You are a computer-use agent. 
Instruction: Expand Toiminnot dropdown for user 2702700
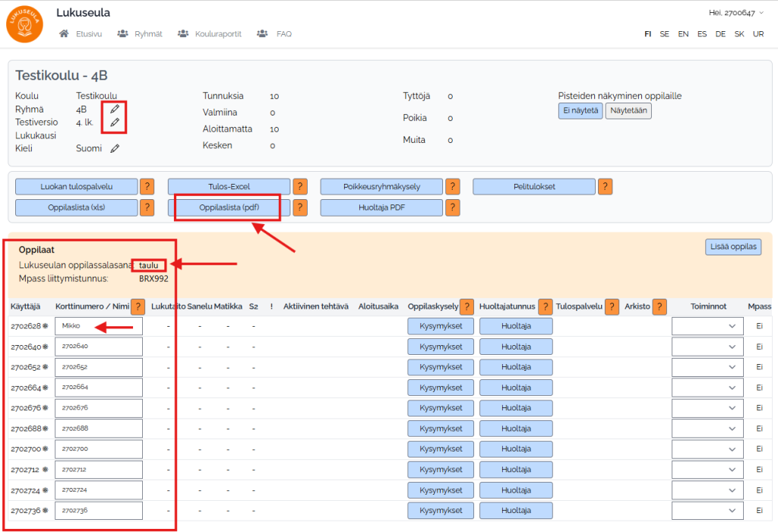[707, 449]
